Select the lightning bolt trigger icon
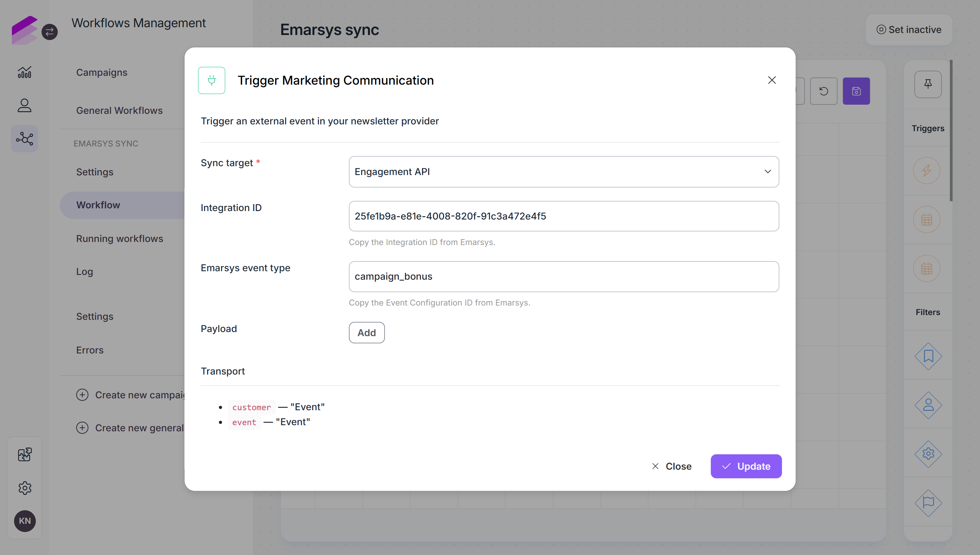The image size is (980, 555). pos(927,170)
